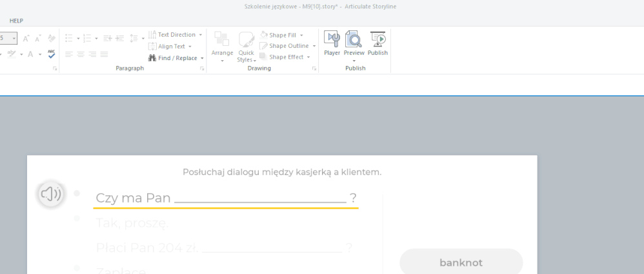Viewport: 644px width, 274px height.
Task: Expand the Find / Replace dropdown arrow
Action: pos(202,58)
